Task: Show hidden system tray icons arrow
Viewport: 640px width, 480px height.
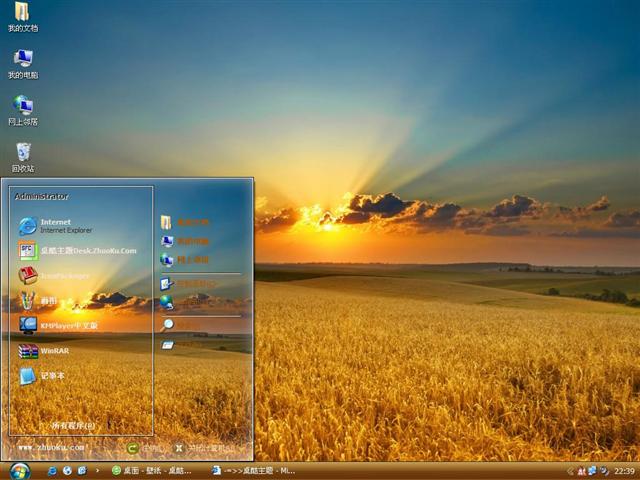Action: [569, 470]
